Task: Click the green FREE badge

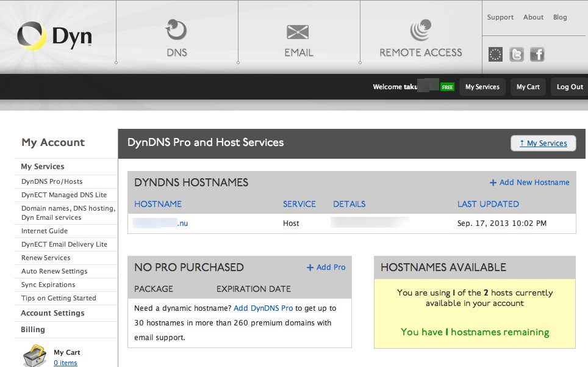Action: (x=447, y=87)
